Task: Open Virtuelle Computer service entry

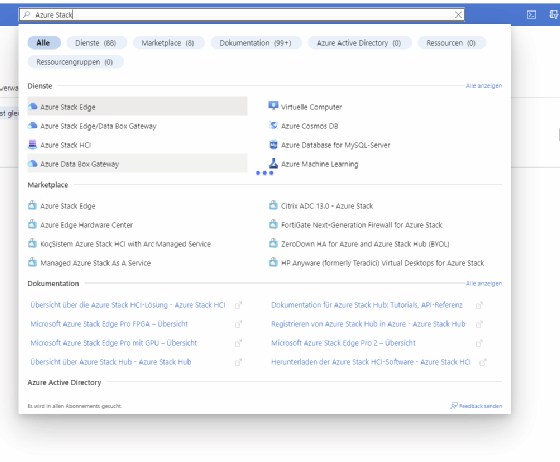Action: [x=311, y=107]
